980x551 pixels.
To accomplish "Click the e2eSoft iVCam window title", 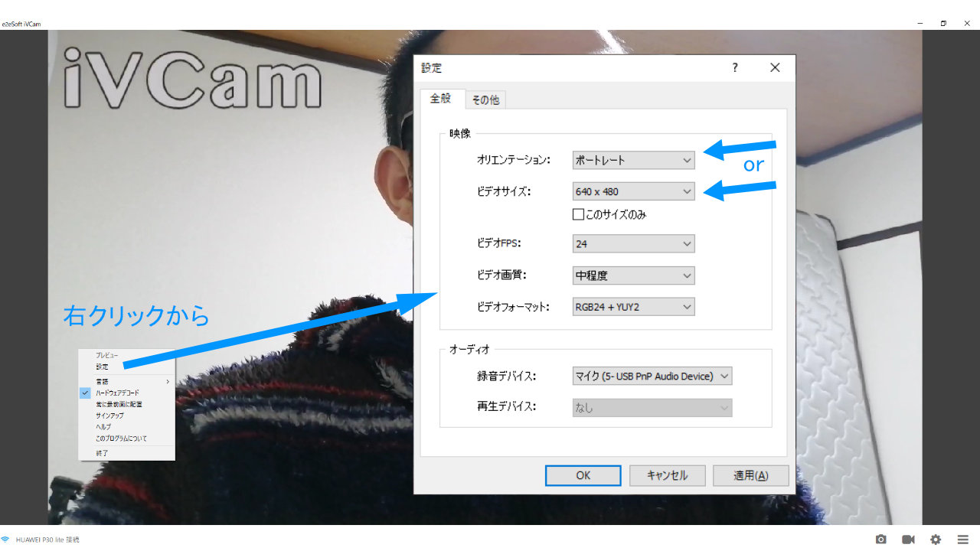I will pyautogui.click(x=21, y=24).
